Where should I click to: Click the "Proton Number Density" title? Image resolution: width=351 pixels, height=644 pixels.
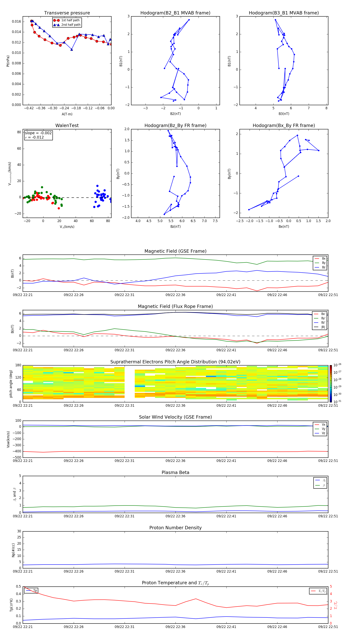[175, 528]
